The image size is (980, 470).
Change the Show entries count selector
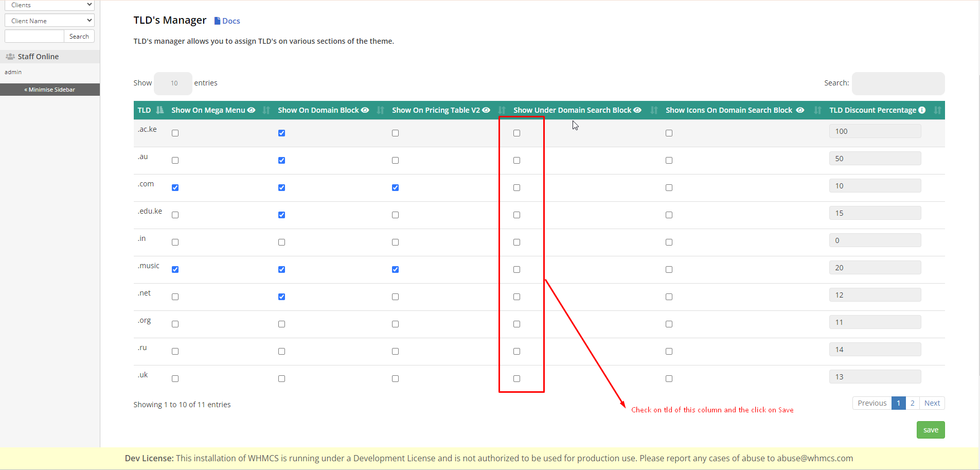[x=173, y=83]
